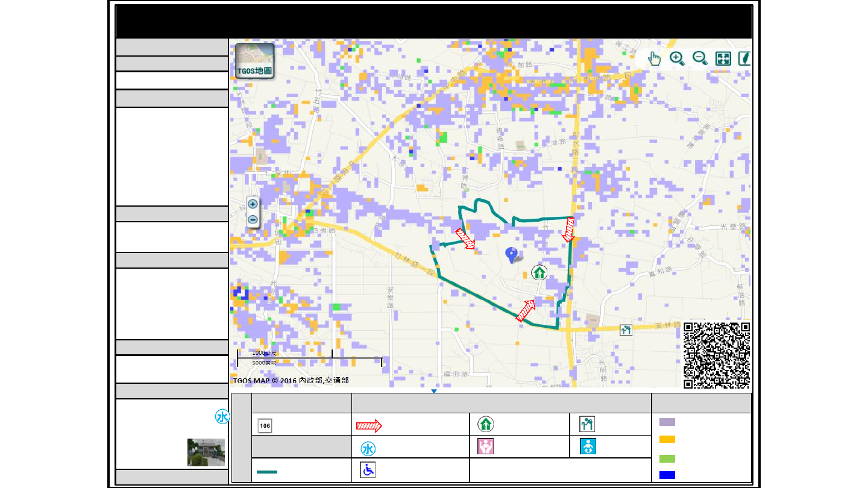Click the blue legend color swatch
Viewport: 868px width, 488px height.
click(x=667, y=475)
